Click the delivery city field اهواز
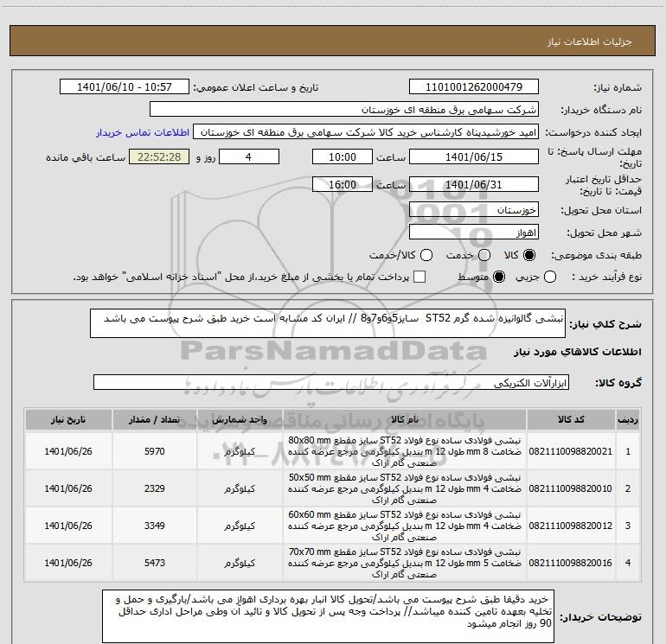666x644 pixels. (474, 233)
